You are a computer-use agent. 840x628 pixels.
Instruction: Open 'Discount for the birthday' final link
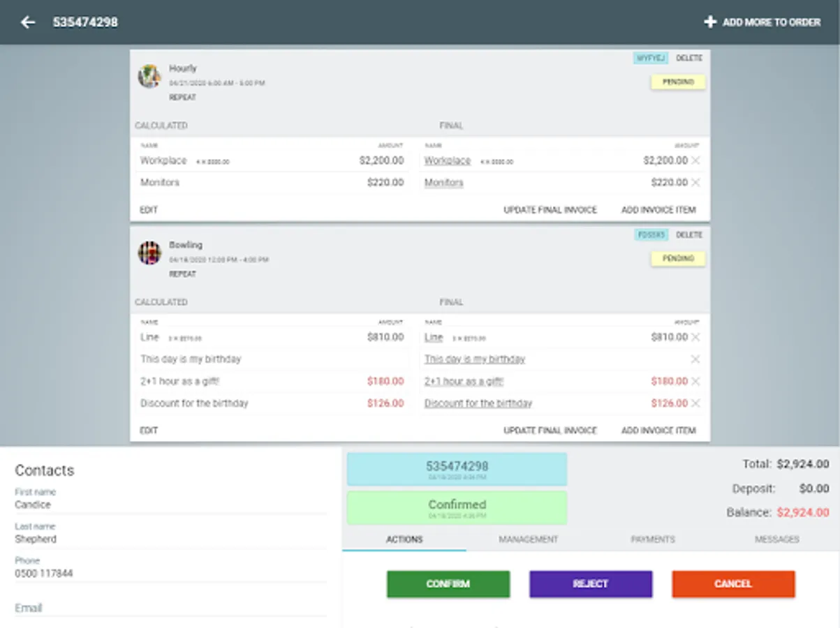478,403
